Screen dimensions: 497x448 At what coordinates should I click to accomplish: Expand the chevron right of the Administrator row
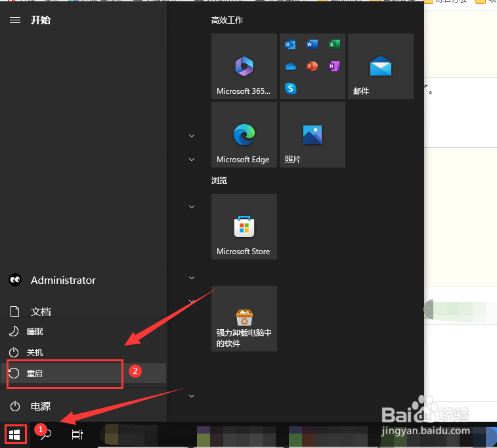[192, 278]
